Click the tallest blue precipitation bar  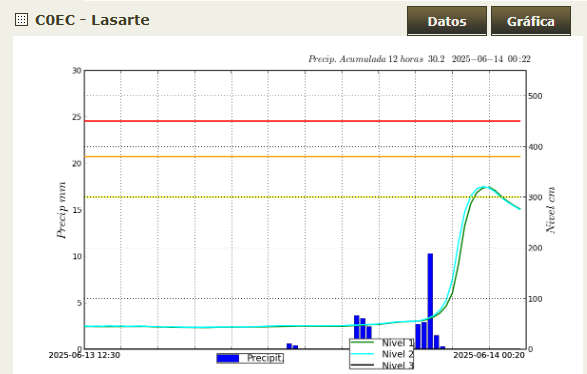tap(430, 301)
